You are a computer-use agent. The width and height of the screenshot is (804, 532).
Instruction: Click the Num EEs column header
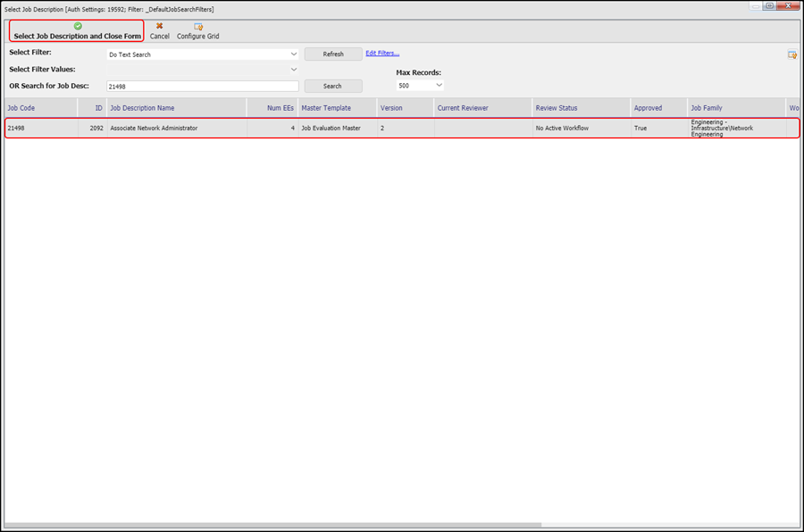click(x=280, y=108)
